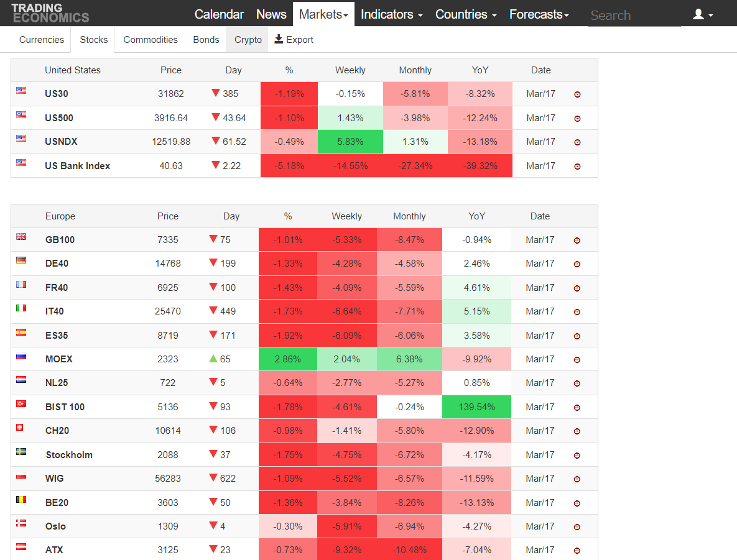Open the US Bank Index link
The width and height of the screenshot is (737, 560).
point(78,166)
